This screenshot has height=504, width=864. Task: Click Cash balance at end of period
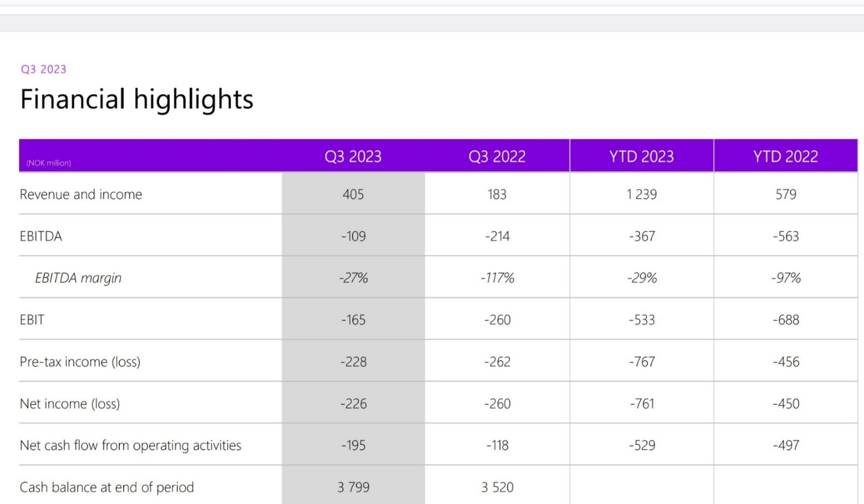click(107, 487)
